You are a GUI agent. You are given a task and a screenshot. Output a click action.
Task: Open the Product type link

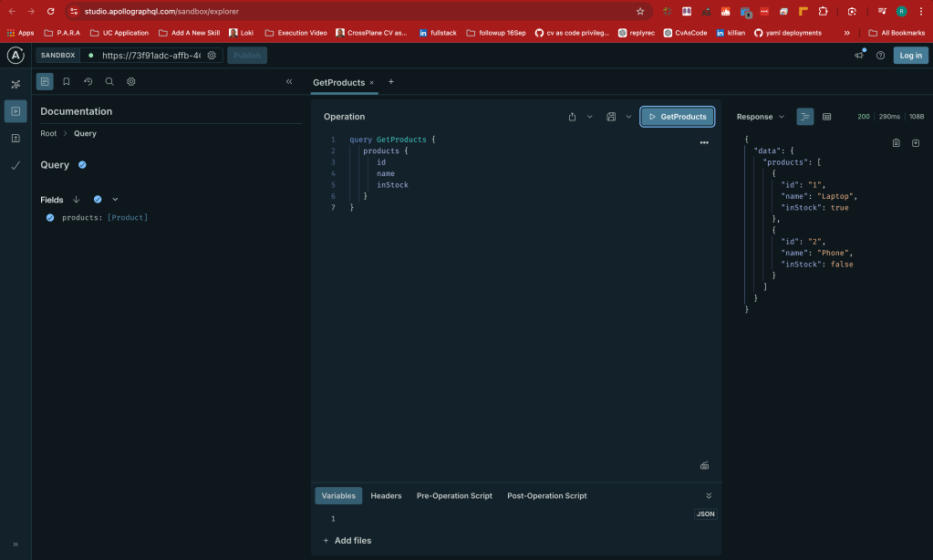point(128,218)
